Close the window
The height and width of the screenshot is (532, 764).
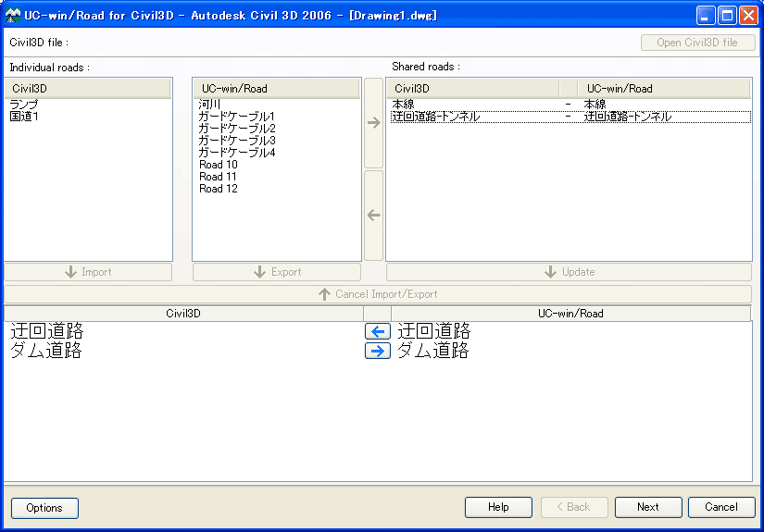pyautogui.click(x=748, y=16)
